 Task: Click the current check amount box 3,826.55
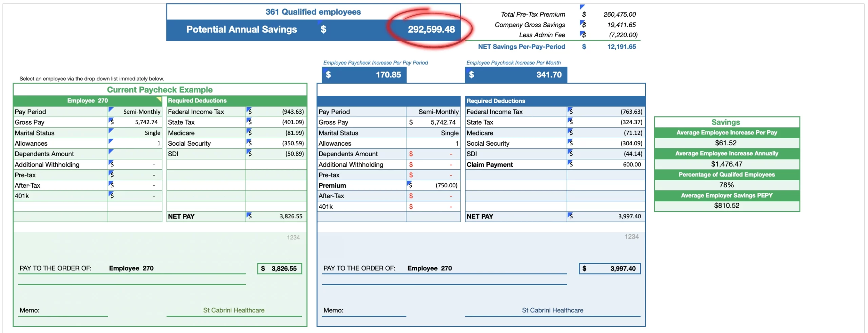pyautogui.click(x=280, y=269)
